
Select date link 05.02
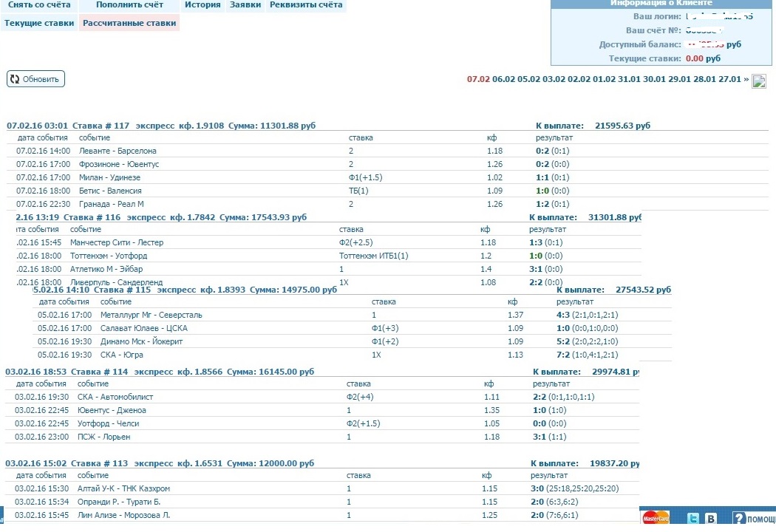pyautogui.click(x=528, y=79)
